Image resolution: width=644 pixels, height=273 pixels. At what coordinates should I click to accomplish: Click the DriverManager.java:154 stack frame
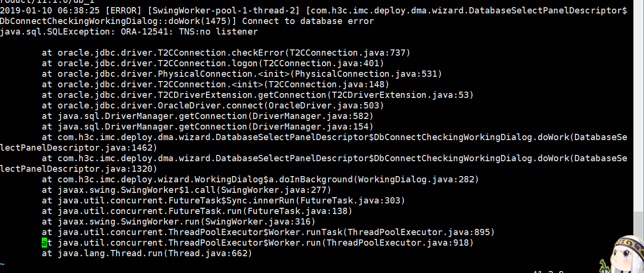coord(207,127)
